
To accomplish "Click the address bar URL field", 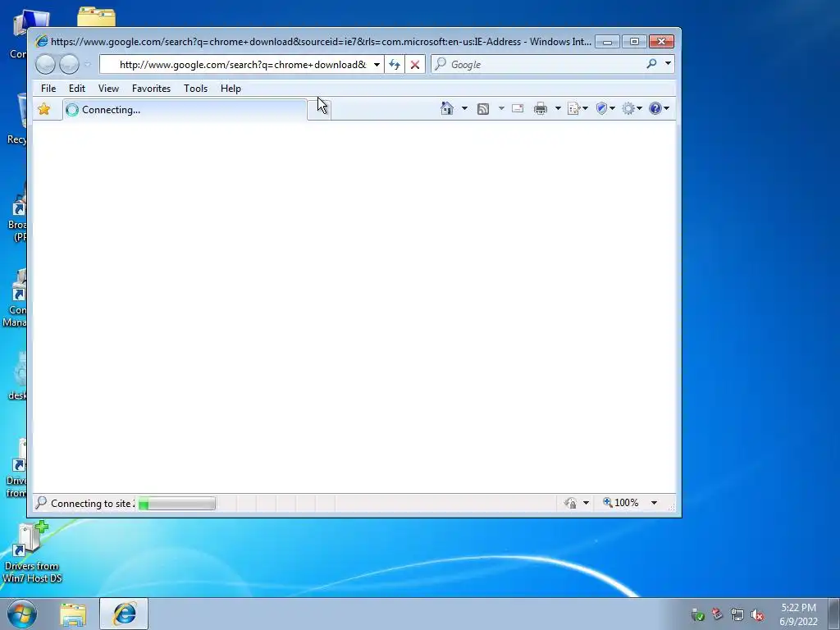I will coord(235,64).
